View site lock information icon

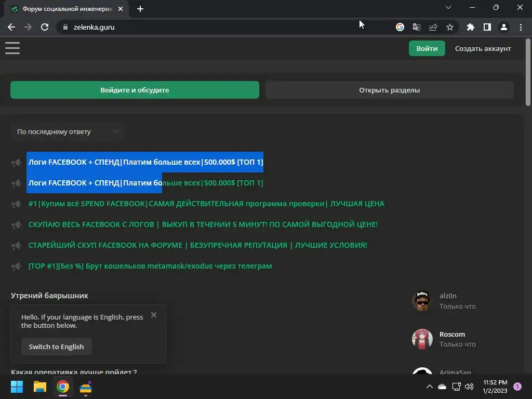(x=65, y=27)
